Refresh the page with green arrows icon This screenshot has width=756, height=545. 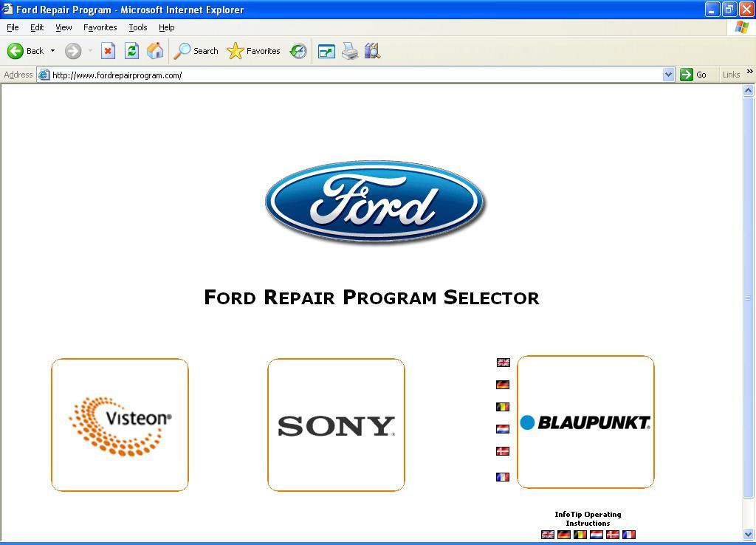(131, 51)
